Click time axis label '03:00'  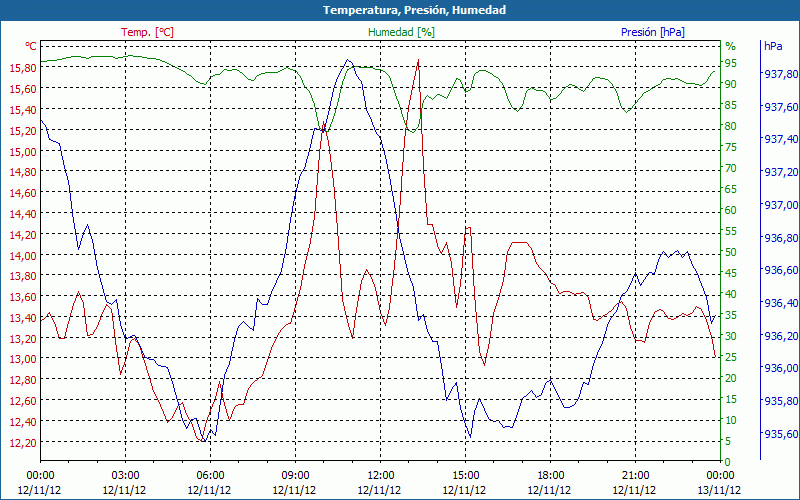(x=125, y=476)
